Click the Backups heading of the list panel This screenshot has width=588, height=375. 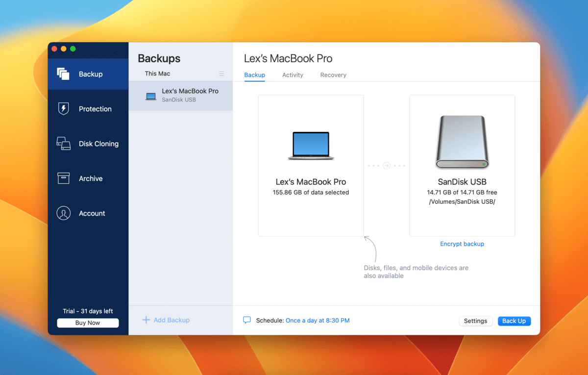[159, 58]
